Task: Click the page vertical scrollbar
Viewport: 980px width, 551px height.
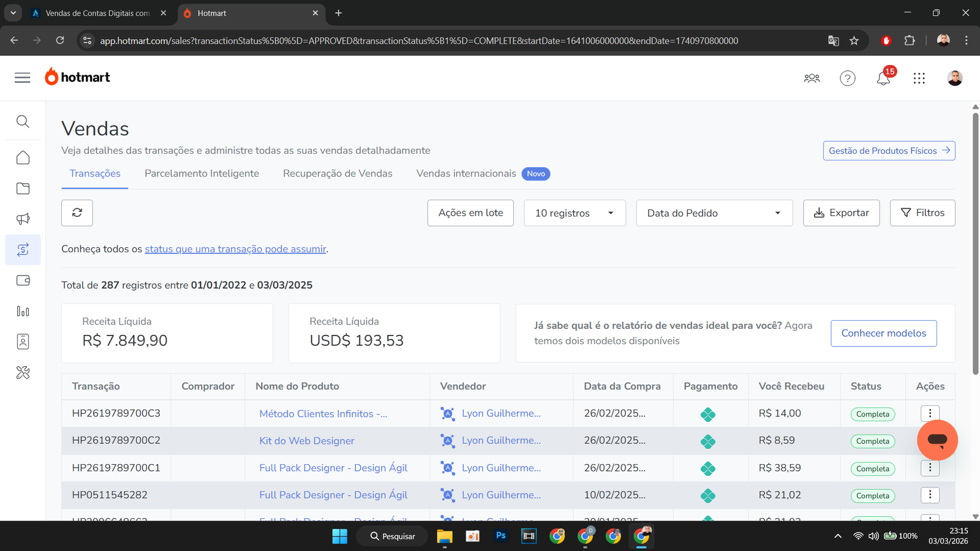Action: (975, 245)
